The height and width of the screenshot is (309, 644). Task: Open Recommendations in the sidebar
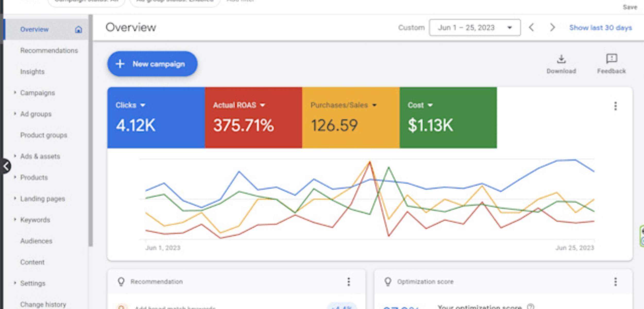pos(49,50)
